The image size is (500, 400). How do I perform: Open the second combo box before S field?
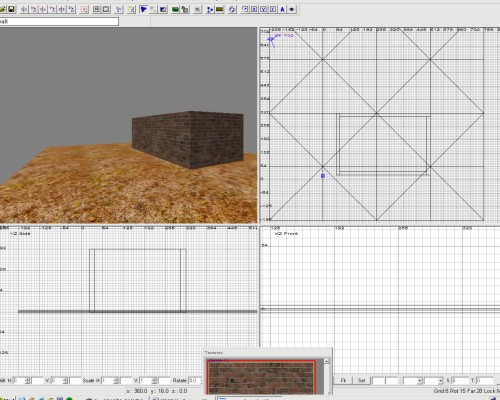tap(434, 380)
